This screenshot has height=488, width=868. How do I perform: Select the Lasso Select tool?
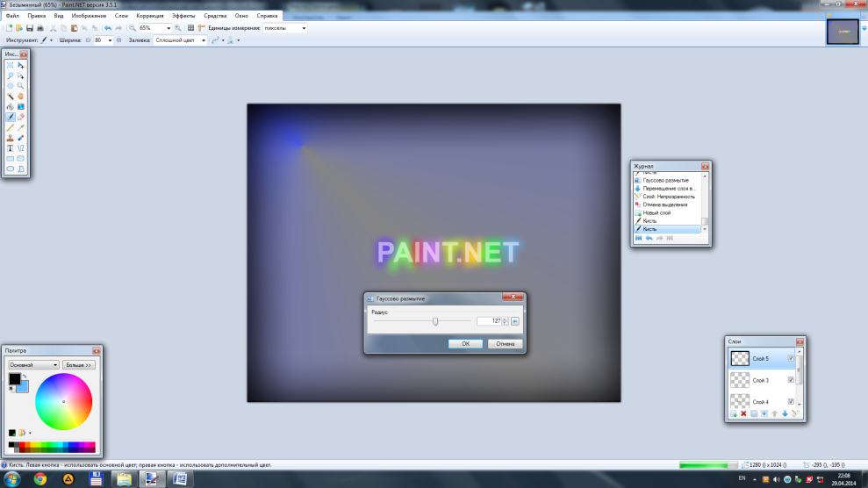(10, 75)
